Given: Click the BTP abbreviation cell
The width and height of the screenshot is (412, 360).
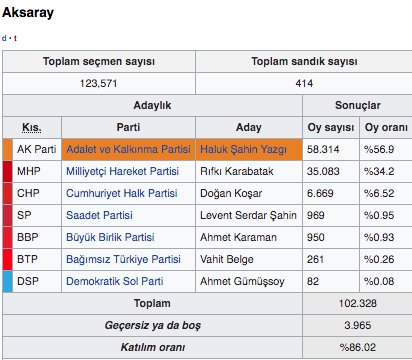Looking at the screenshot, I should click(37, 259).
